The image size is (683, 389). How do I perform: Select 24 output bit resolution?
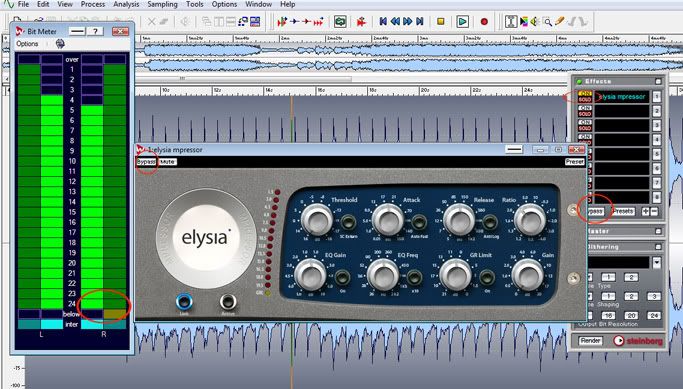click(x=654, y=315)
